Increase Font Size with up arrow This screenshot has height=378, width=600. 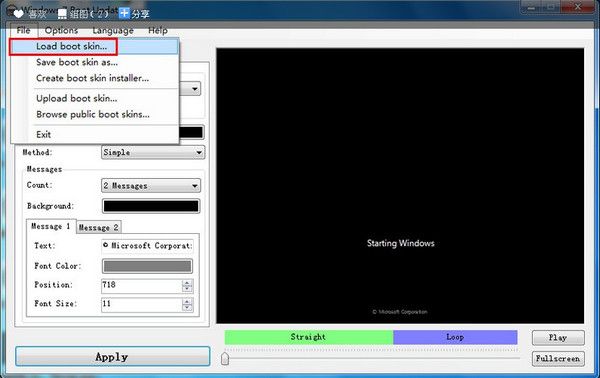click(x=187, y=301)
